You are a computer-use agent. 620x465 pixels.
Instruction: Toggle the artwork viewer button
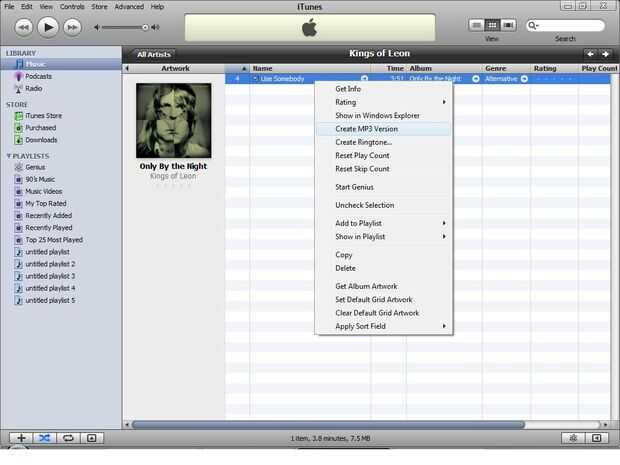pos(91,438)
